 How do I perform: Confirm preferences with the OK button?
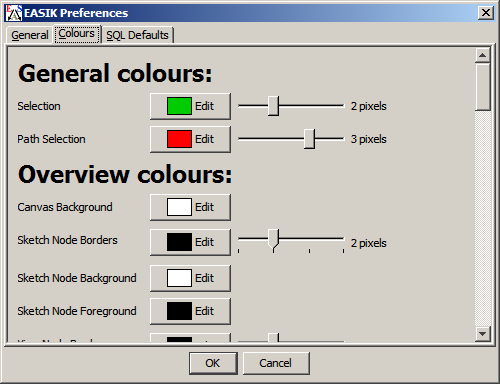[x=213, y=363]
